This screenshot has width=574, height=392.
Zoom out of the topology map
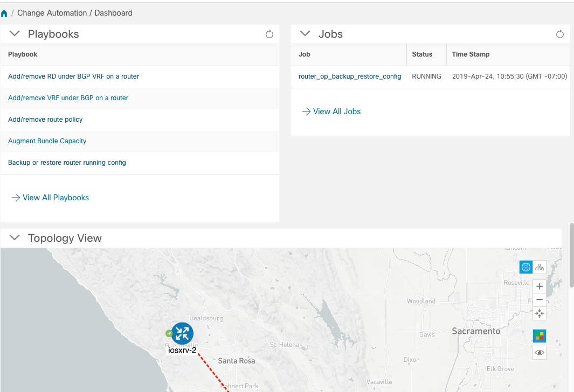pyautogui.click(x=539, y=299)
